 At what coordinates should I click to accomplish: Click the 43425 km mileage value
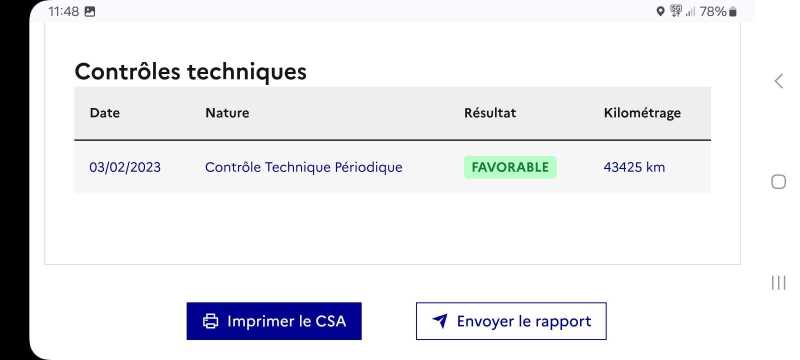(x=634, y=167)
